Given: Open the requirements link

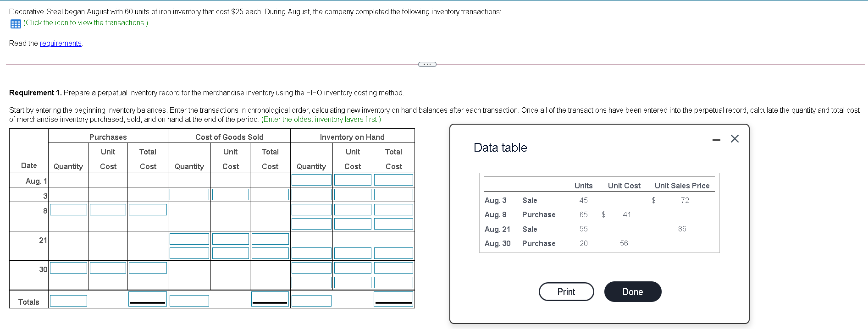Looking at the screenshot, I should pos(61,44).
